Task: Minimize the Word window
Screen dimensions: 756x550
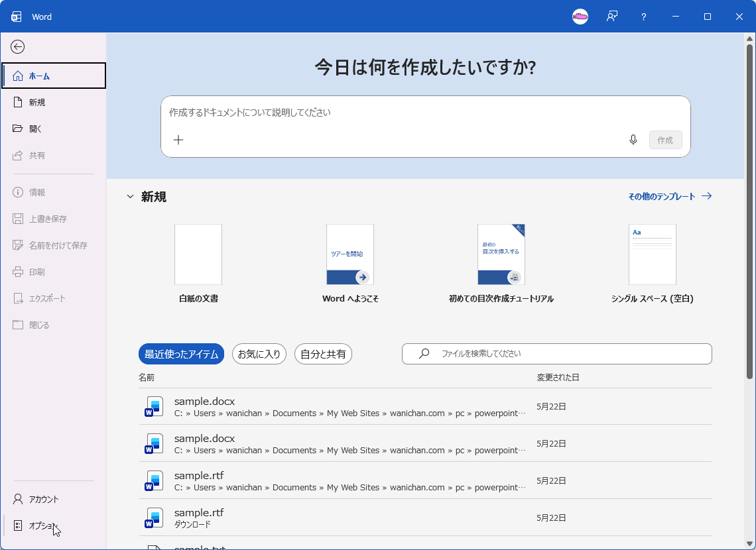Action: [676, 17]
